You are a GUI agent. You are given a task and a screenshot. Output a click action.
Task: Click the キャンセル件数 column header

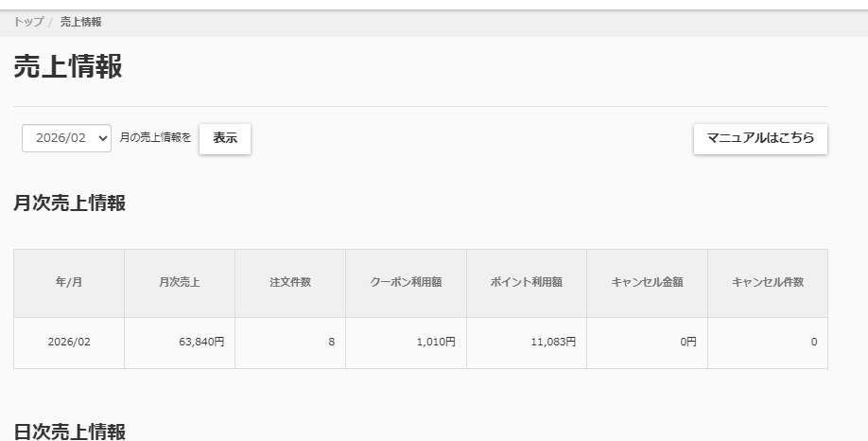(x=767, y=283)
